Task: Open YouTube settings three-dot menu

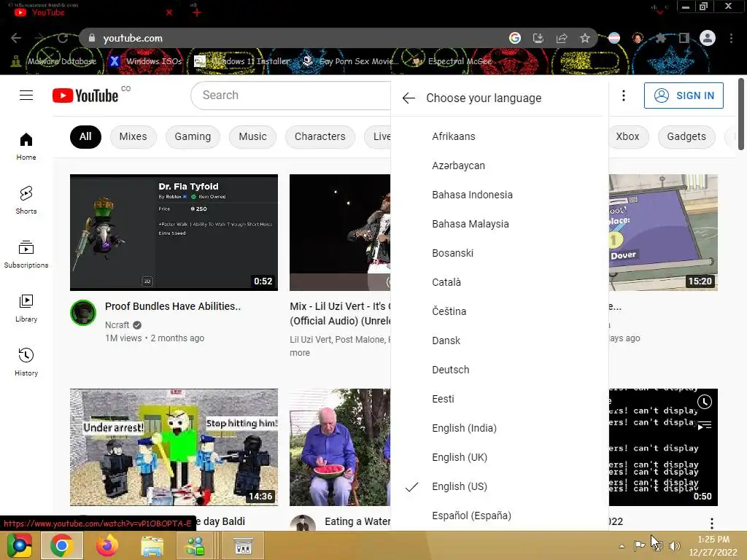Action: pos(623,96)
